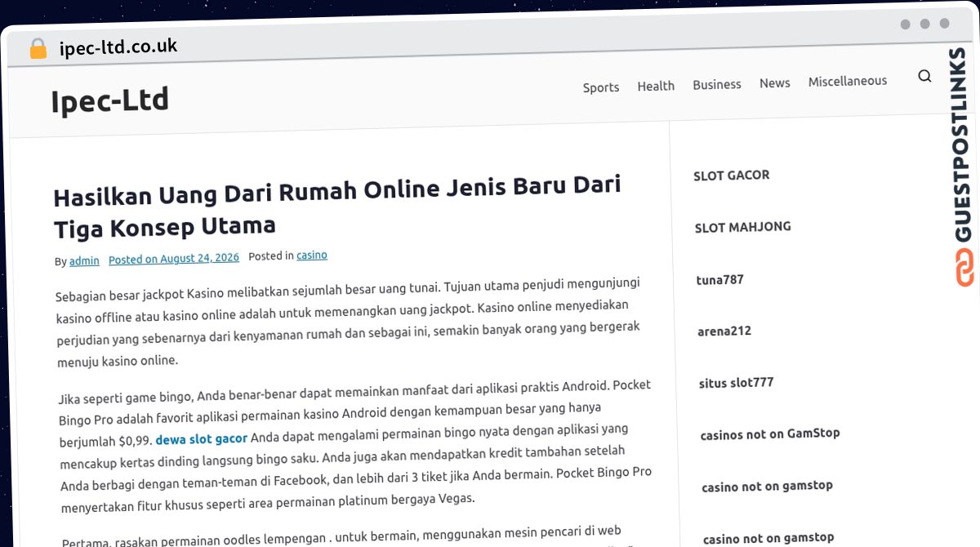Screen dimensions: 980x547
Task: Click the paragraph starting "Sebagian besar jackpot Kasino"
Action: coord(349,322)
